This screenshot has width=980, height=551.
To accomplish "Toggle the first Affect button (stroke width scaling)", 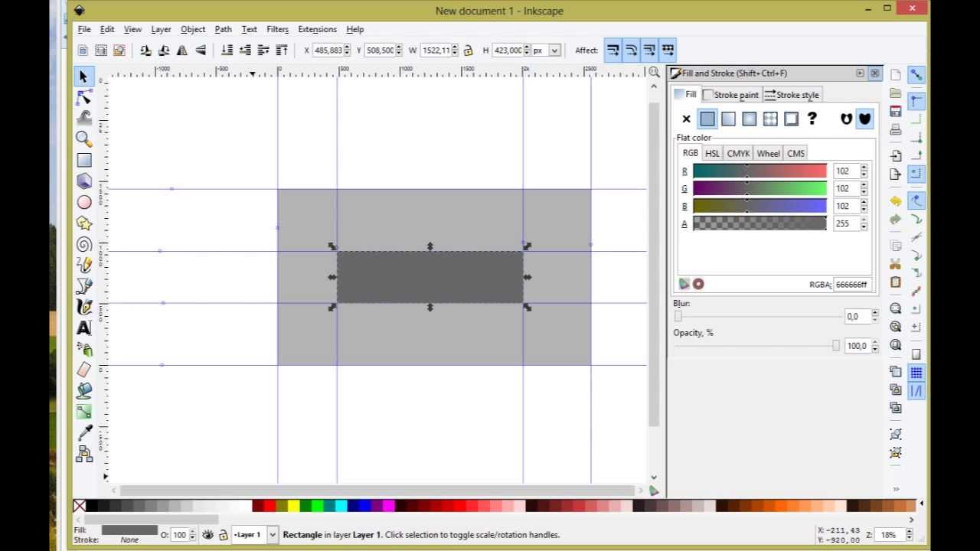I will tap(613, 51).
